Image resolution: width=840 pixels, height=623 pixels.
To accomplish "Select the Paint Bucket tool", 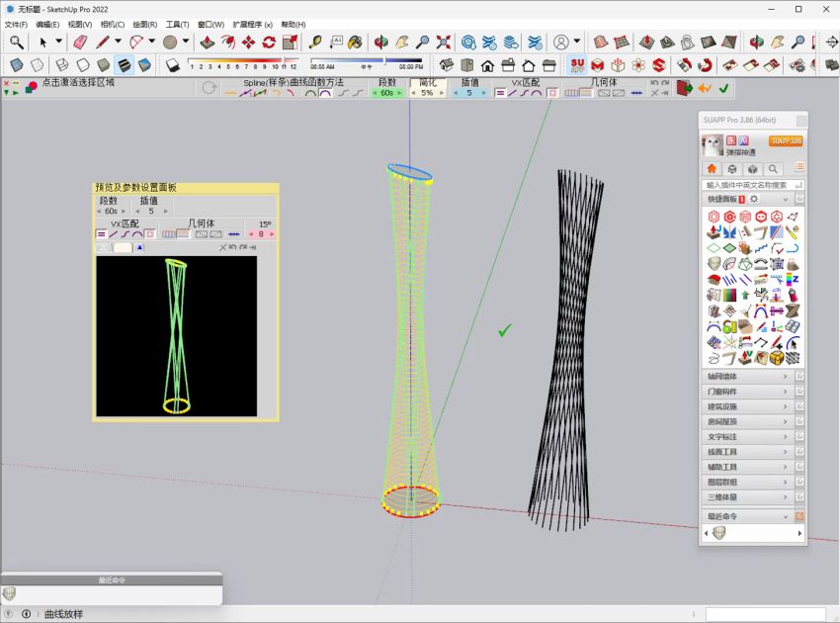I will [355, 43].
